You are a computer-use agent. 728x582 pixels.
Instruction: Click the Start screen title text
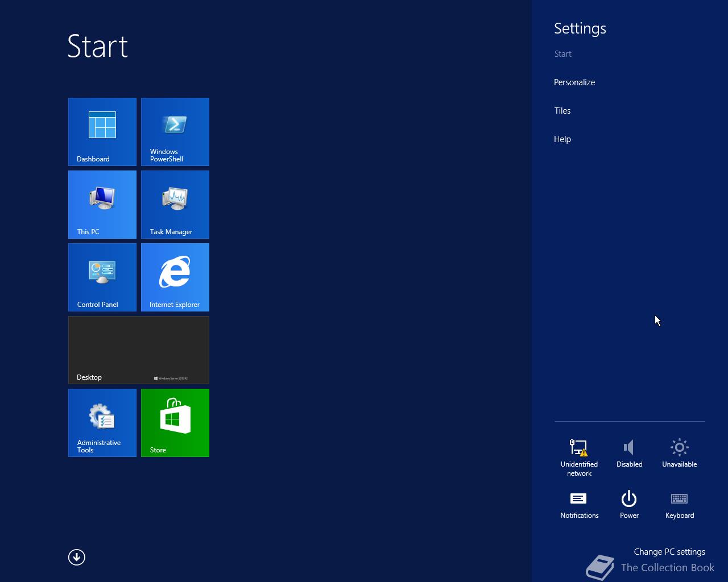tap(98, 46)
